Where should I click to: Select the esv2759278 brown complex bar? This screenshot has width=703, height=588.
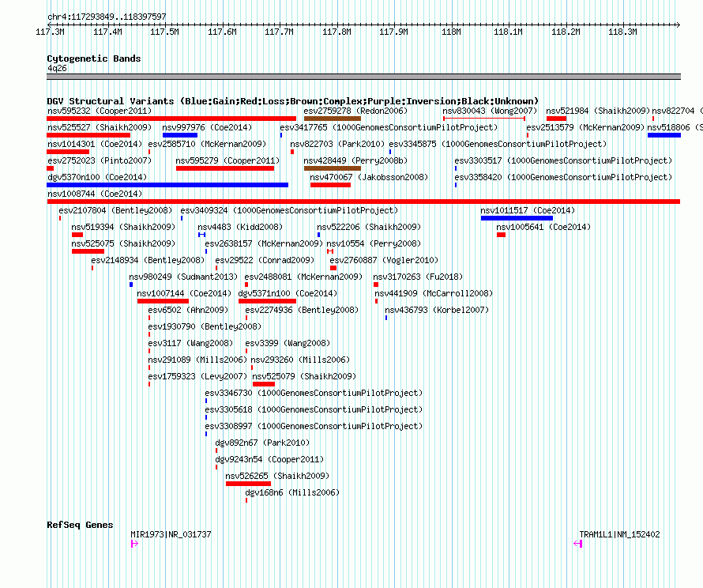click(333, 119)
